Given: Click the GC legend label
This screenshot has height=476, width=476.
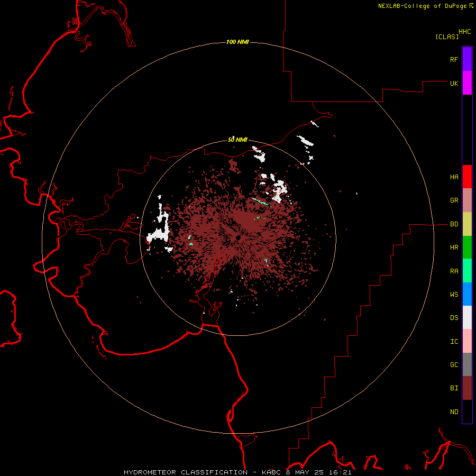Looking at the screenshot, I should (x=454, y=365).
